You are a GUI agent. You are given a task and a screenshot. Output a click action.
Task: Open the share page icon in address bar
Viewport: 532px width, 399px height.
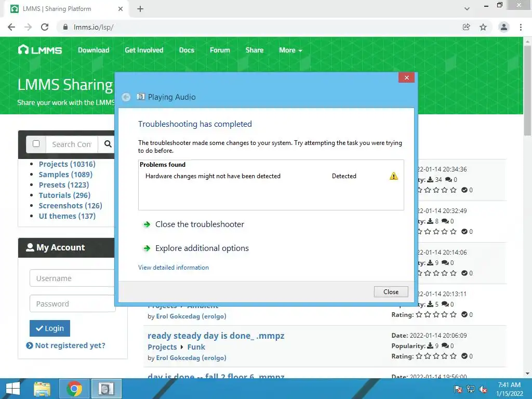click(x=467, y=27)
